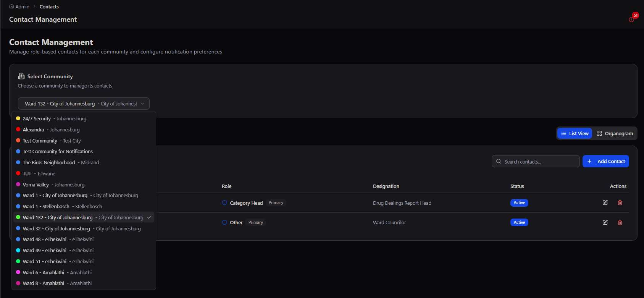Click Active status on Ward Councilor row

tap(519, 222)
